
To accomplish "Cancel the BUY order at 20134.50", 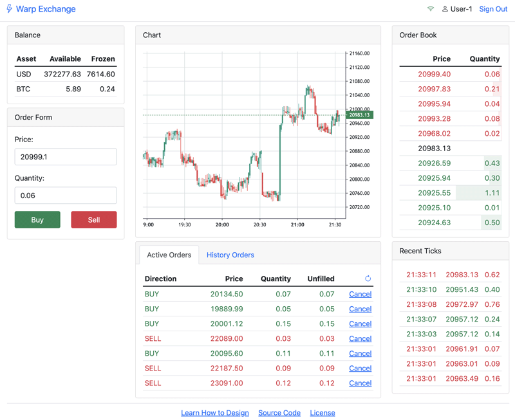I will tap(360, 294).
